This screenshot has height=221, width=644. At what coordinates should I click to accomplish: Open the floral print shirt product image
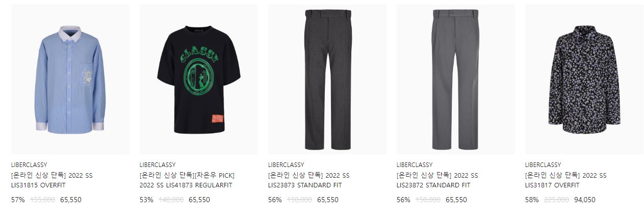click(584, 79)
